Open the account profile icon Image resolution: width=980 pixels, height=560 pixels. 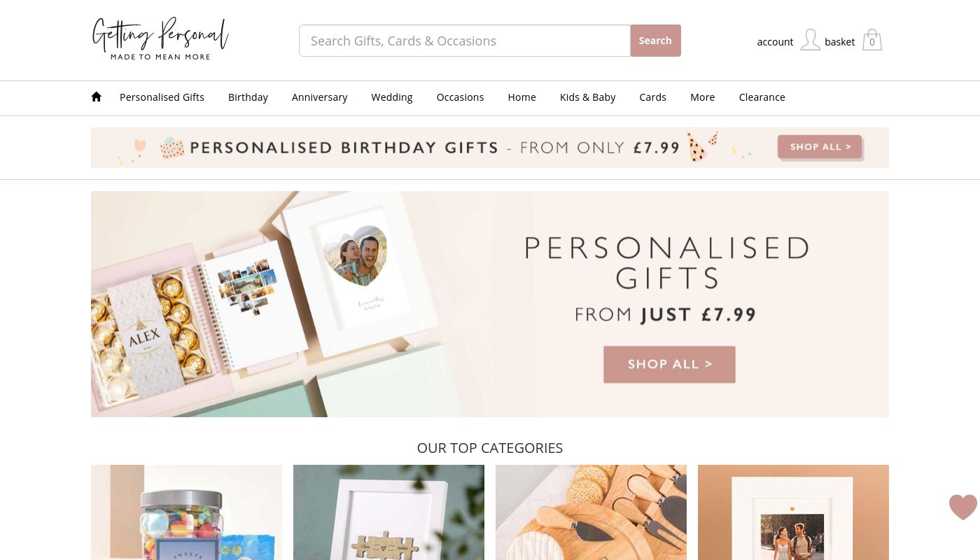(810, 40)
